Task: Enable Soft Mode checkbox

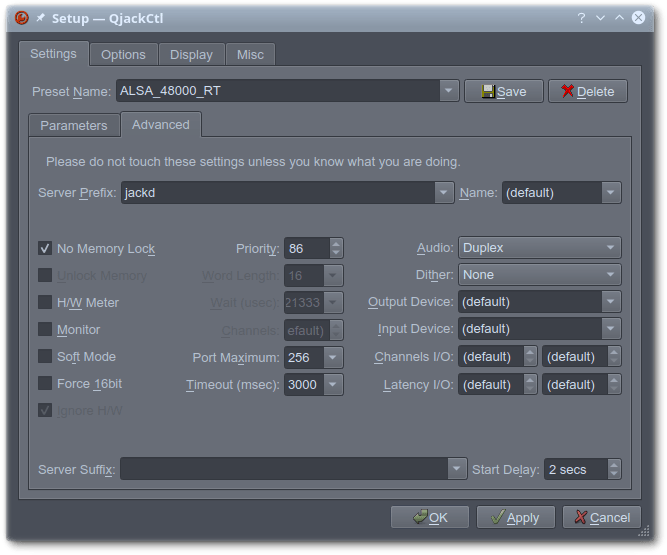Action: coord(45,356)
